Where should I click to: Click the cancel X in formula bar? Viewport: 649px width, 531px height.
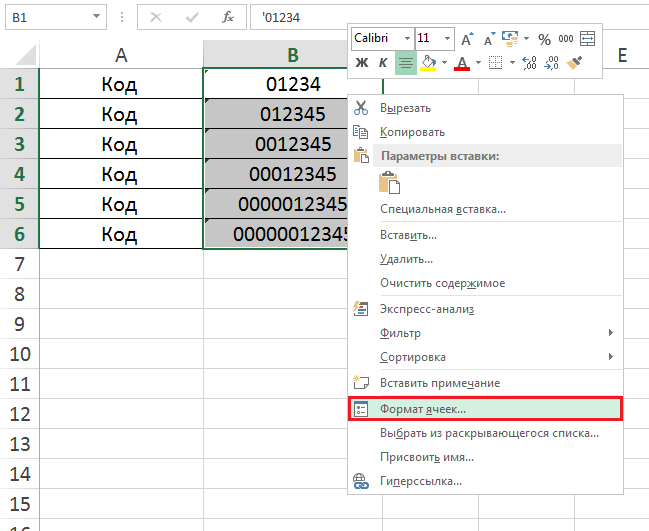[156, 17]
